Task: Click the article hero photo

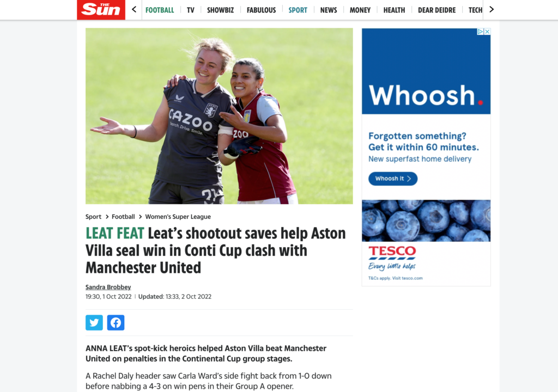Action: point(219,116)
